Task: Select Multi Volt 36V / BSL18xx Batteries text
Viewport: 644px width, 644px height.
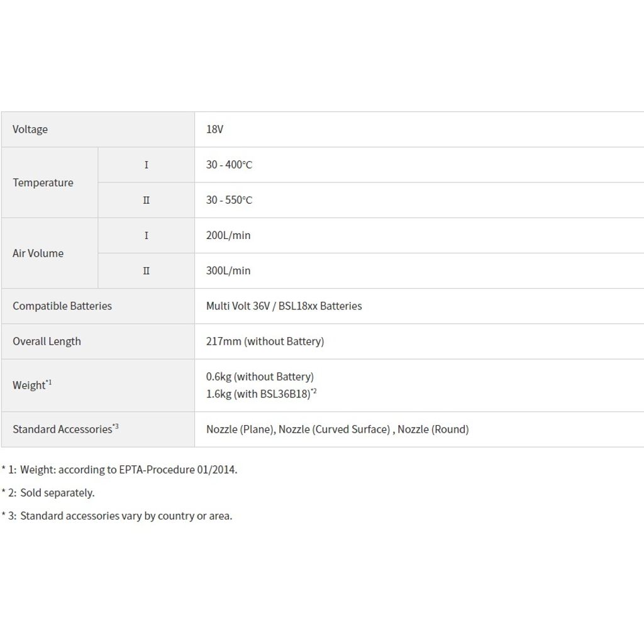Action: 284,306
